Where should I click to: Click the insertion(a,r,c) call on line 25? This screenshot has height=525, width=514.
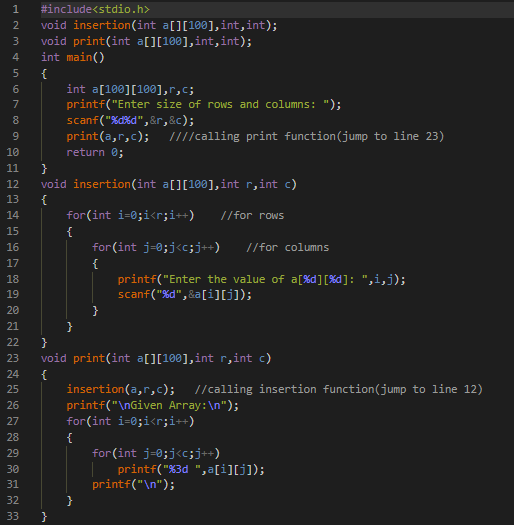121,389
